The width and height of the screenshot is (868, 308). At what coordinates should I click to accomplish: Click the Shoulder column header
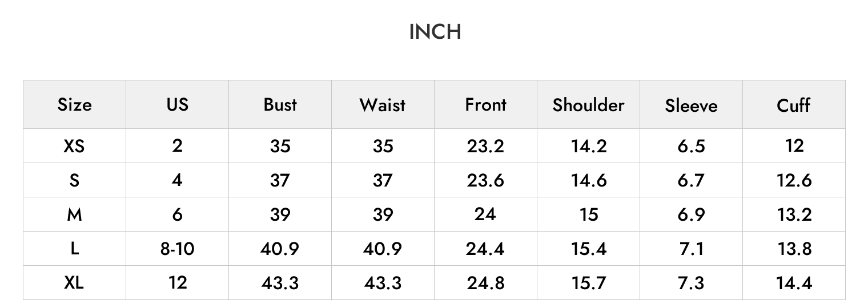click(x=588, y=105)
